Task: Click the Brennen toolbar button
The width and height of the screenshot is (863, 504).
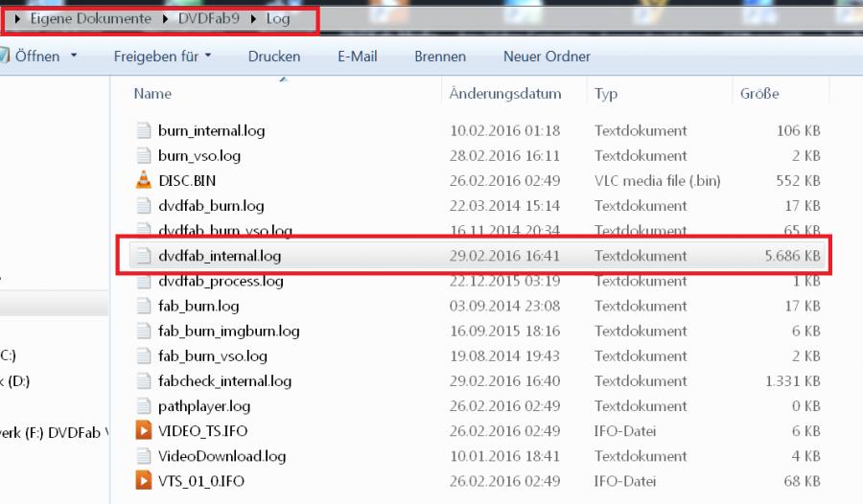Action: point(440,57)
